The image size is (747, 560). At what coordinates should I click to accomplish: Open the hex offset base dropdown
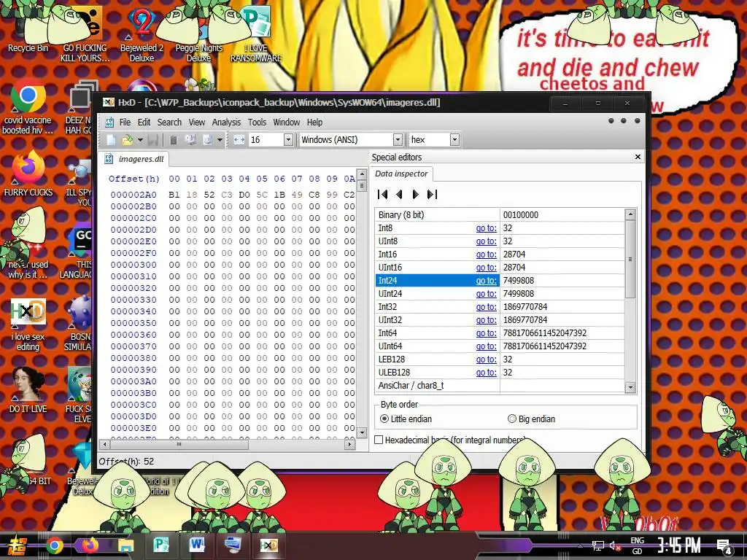(455, 139)
